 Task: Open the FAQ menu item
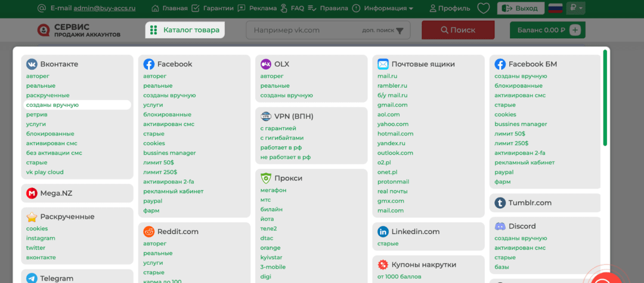(x=298, y=8)
